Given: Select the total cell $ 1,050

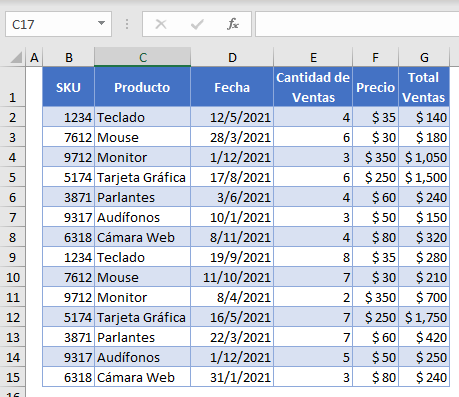Looking at the screenshot, I should point(424,157).
